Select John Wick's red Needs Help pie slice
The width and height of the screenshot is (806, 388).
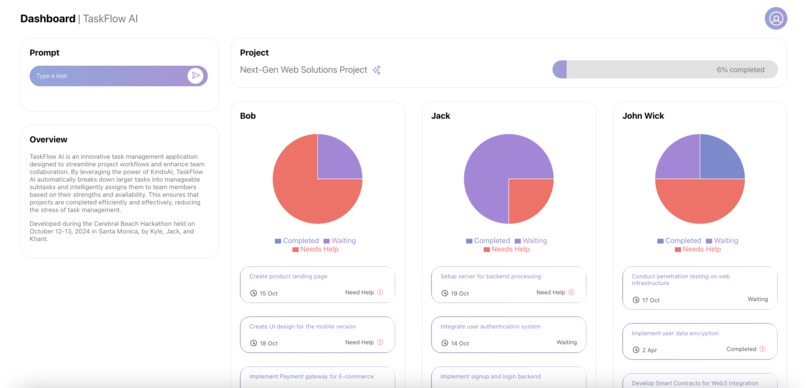(x=700, y=200)
